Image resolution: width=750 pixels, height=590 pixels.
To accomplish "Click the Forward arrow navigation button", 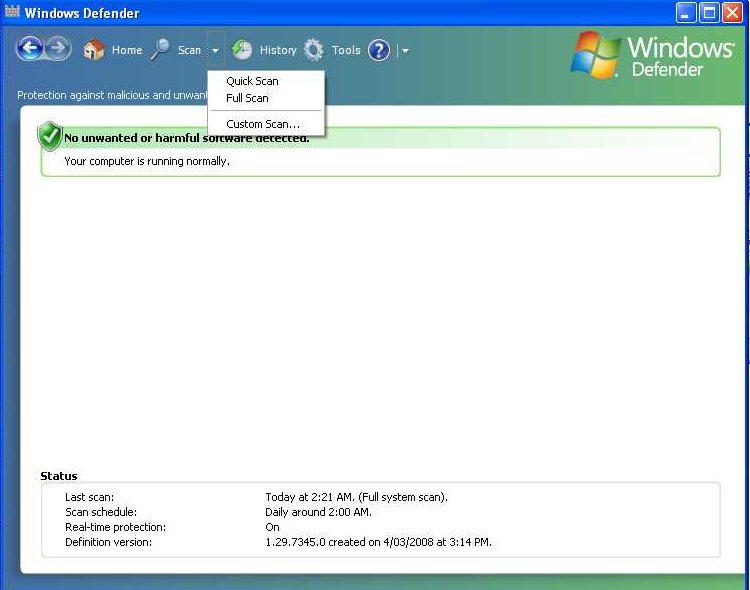I will click(x=58, y=49).
